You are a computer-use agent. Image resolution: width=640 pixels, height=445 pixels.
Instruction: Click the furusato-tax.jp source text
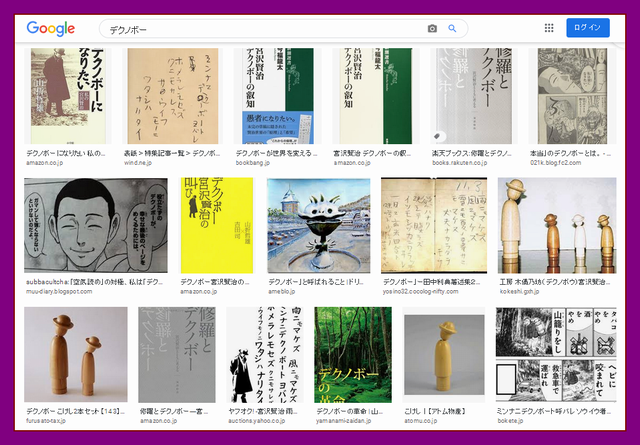pyautogui.click(x=46, y=421)
